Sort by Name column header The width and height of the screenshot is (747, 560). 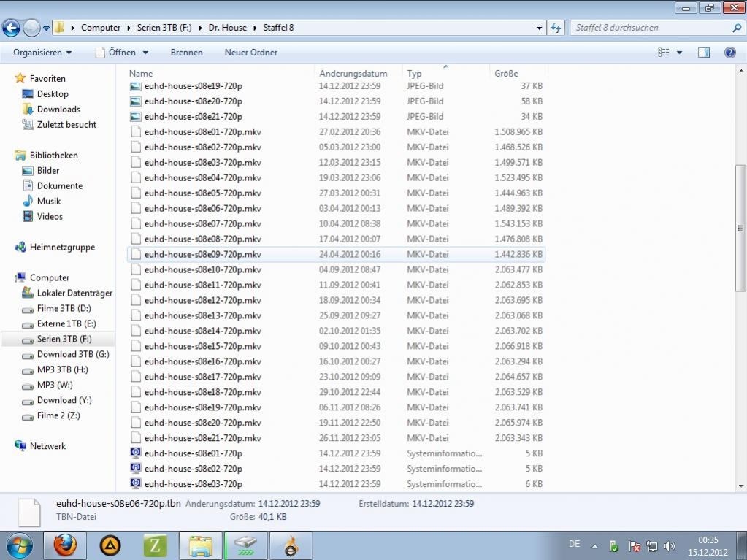[141, 73]
